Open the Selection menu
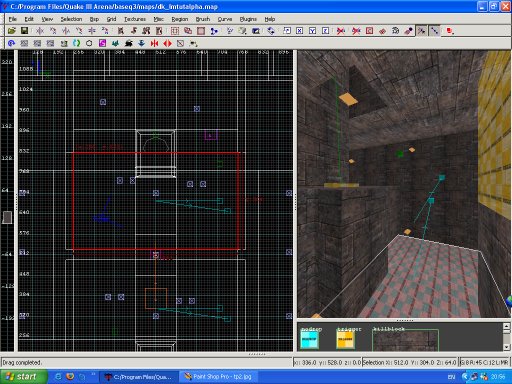The width and height of the screenshot is (512, 384). point(71,19)
